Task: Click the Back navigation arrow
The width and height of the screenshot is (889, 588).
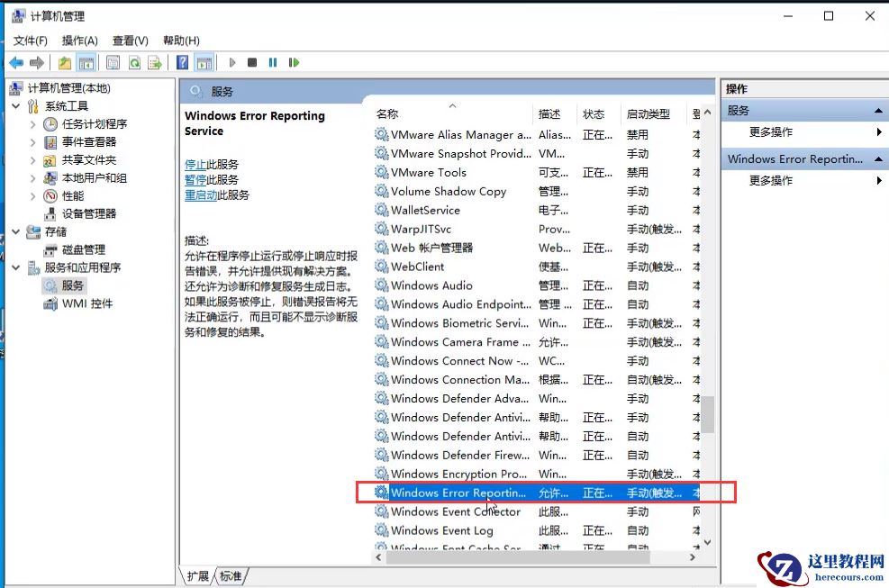Action: [16, 62]
